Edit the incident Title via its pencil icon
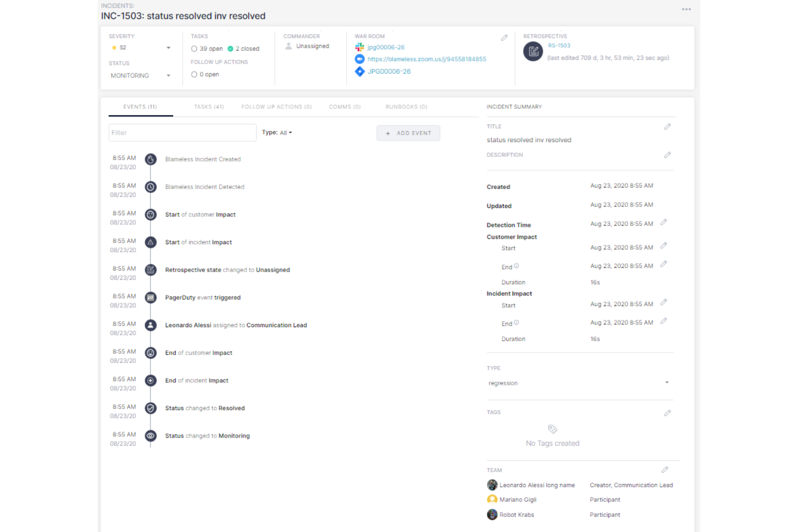The image size is (798, 532). [668, 127]
